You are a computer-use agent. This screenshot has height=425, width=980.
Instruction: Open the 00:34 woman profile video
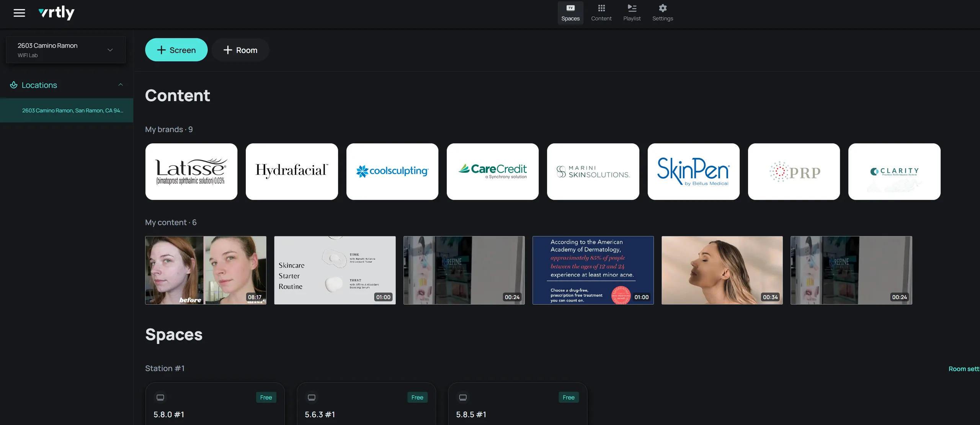point(722,270)
